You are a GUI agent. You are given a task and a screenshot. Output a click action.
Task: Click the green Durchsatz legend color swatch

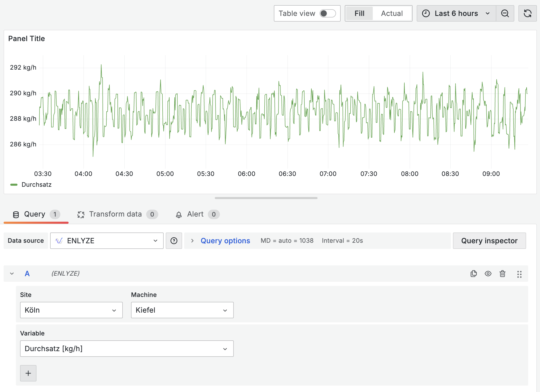click(14, 185)
